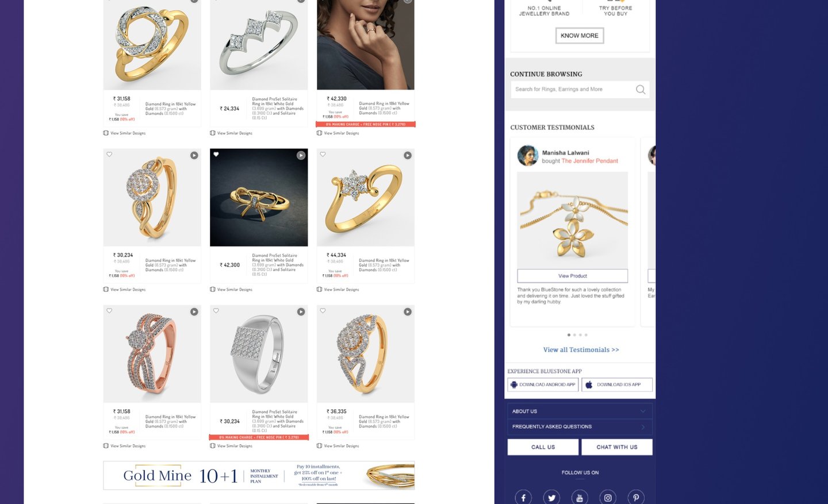828x504 pixels.
Task: Open View all Testimonials link
Action: 581,349
